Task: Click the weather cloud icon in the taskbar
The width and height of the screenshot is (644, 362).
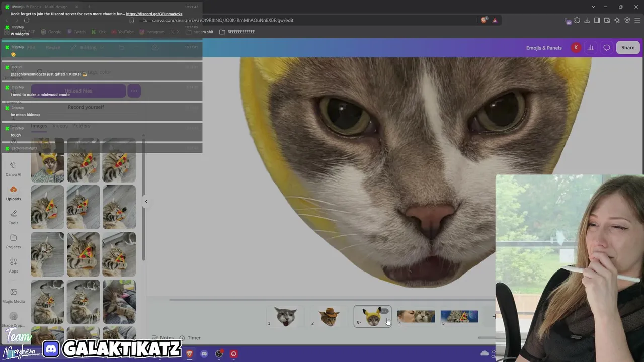Action: (x=485, y=353)
